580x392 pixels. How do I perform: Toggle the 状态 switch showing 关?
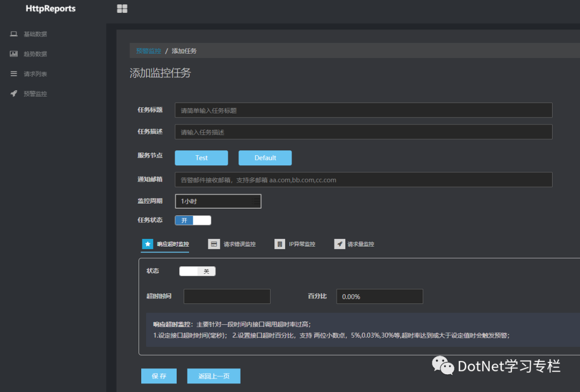(198, 271)
